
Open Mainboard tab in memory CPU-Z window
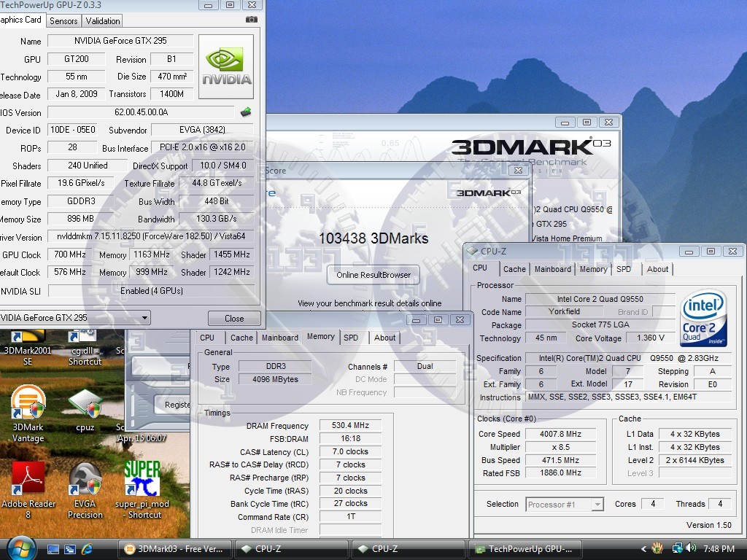(279, 338)
